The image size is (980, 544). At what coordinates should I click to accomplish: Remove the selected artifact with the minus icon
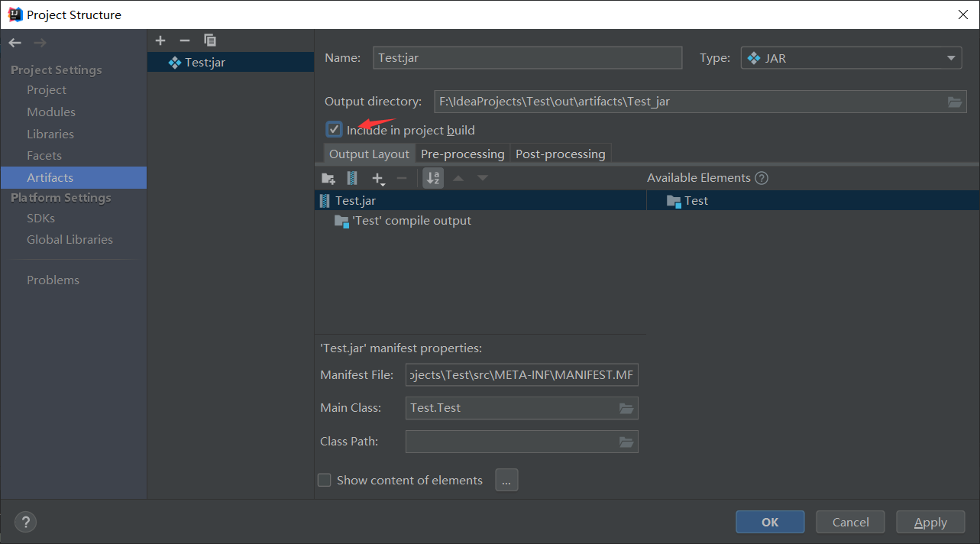click(x=184, y=40)
